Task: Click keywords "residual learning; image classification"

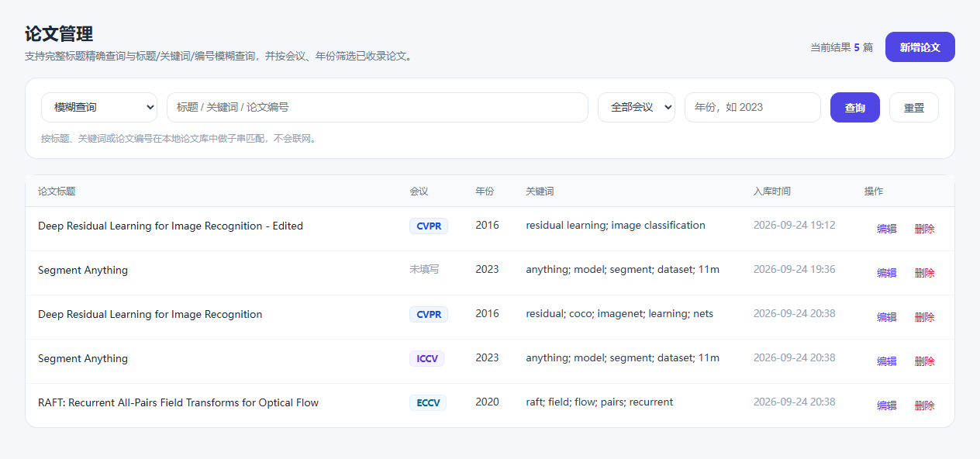Action: point(616,226)
